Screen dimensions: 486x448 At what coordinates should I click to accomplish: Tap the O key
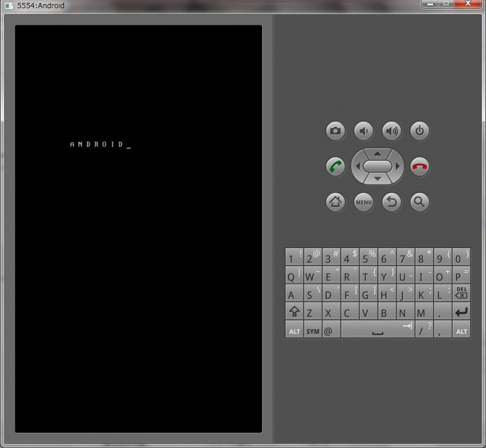click(443, 275)
